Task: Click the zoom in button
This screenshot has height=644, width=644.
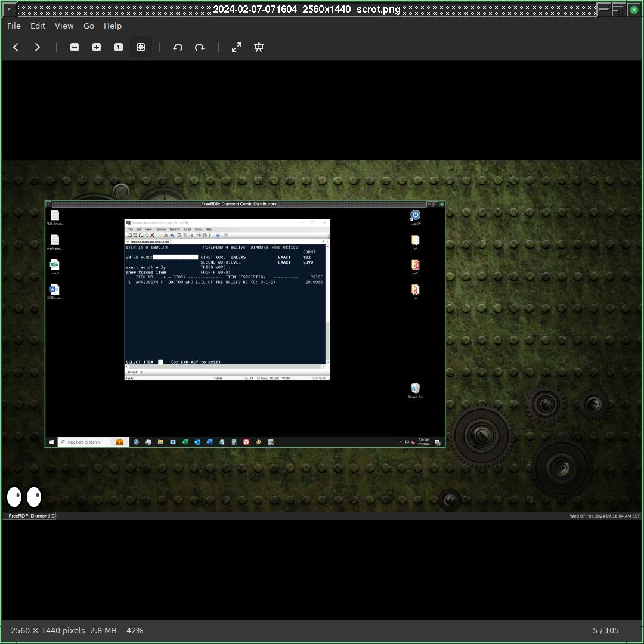Action: [97, 47]
